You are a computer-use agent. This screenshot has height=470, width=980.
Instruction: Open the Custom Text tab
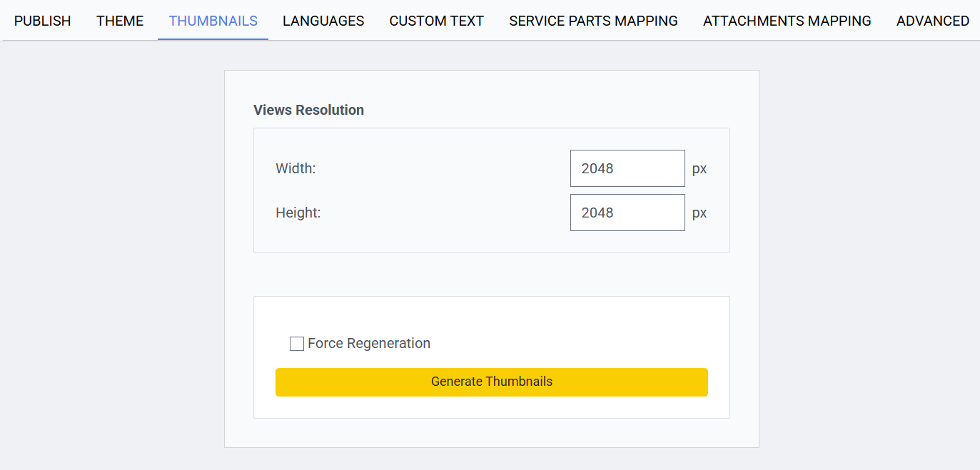(x=436, y=21)
